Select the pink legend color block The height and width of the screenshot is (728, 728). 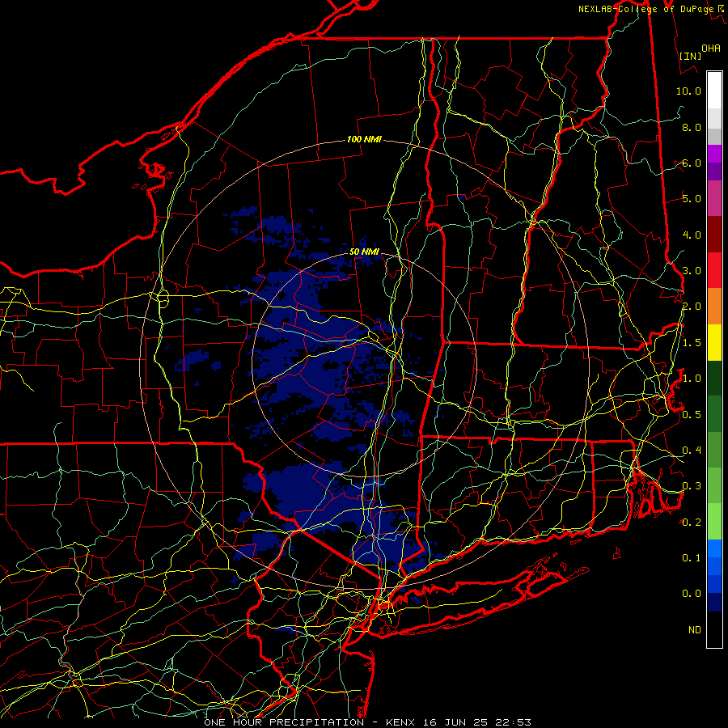pos(714,199)
